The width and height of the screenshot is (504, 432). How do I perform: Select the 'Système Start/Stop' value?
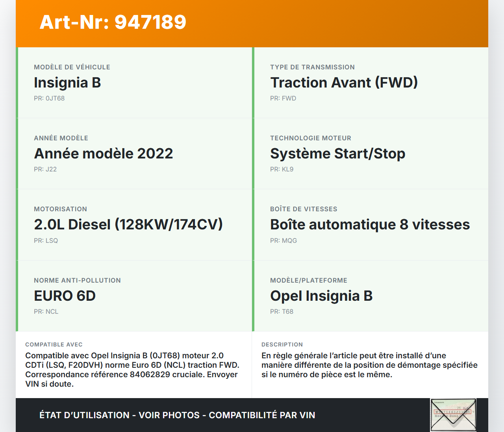[x=338, y=154]
